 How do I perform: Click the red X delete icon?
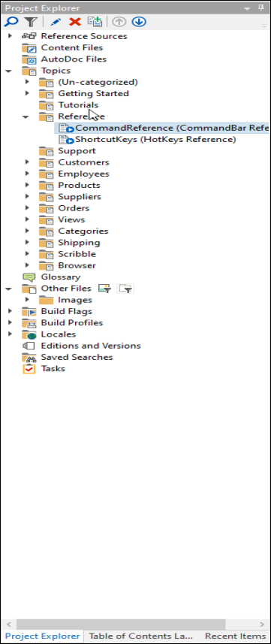(75, 22)
